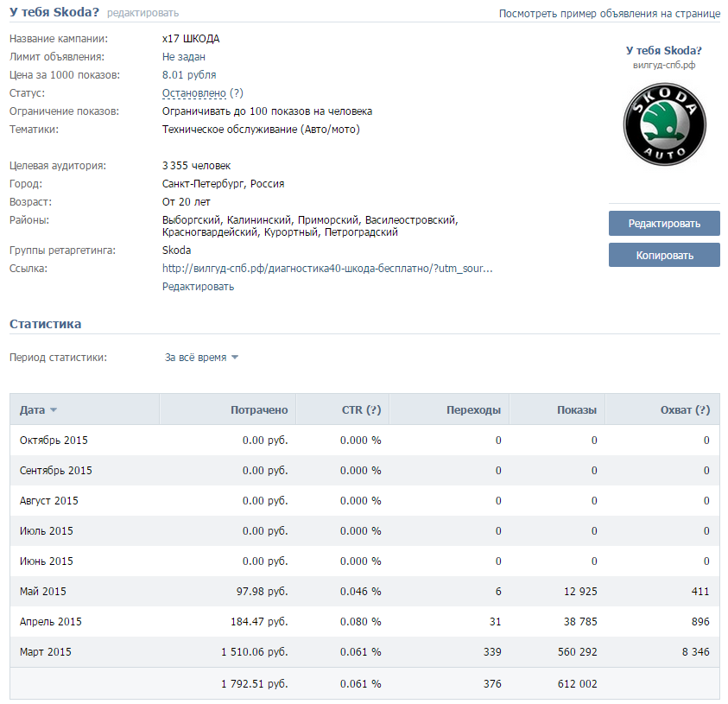This screenshot has width=728, height=704.
Task: Click the '896' reach value
Action: (700, 621)
